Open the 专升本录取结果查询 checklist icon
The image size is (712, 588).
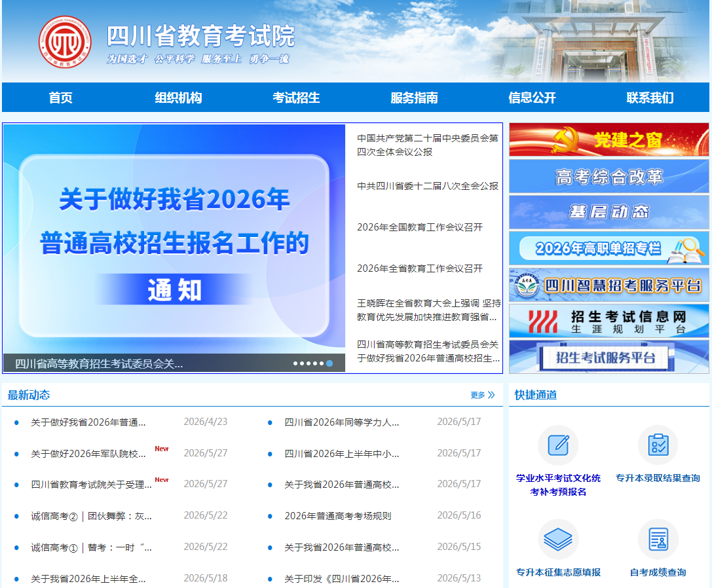[x=658, y=445]
